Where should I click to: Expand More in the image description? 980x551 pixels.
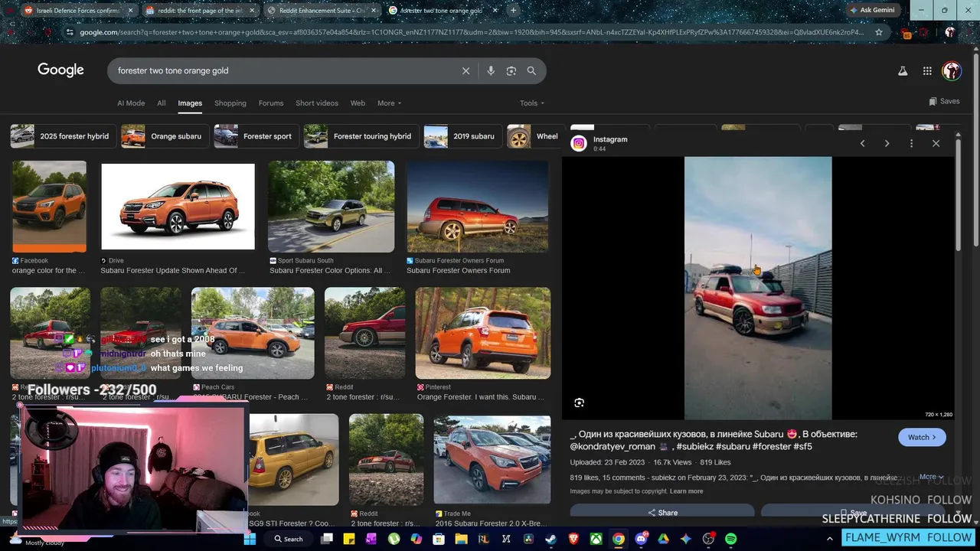932,477
